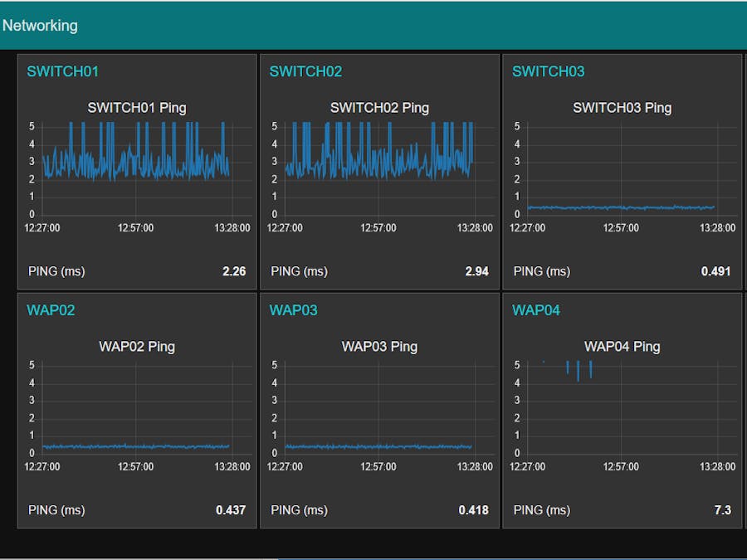The width and height of the screenshot is (747, 560).
Task: Select the SWITCH03 Ping chart title
Action: click(x=622, y=108)
